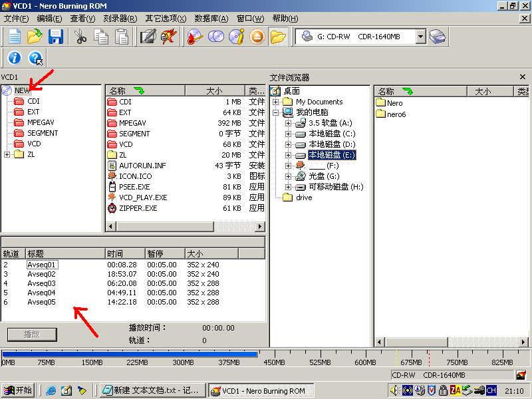Click the Save compilation floppy icon
This screenshot has width=532, height=399.
[55, 37]
